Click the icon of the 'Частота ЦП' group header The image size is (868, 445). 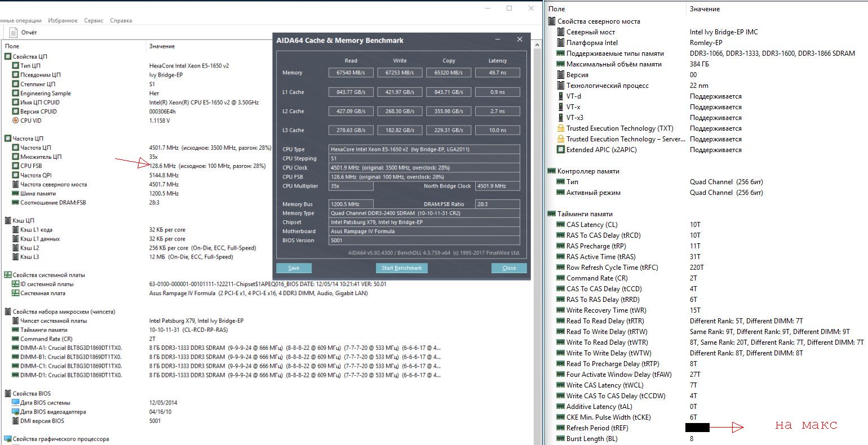point(8,139)
